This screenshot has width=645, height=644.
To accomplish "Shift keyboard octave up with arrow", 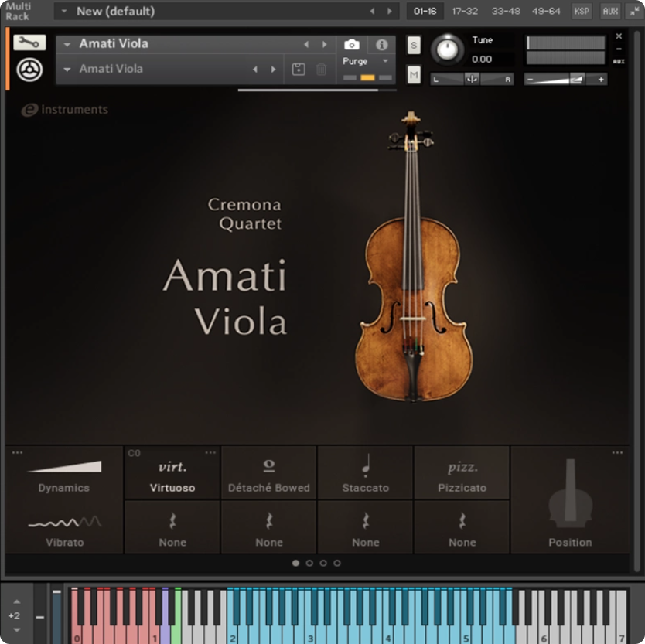I will click(x=16, y=601).
